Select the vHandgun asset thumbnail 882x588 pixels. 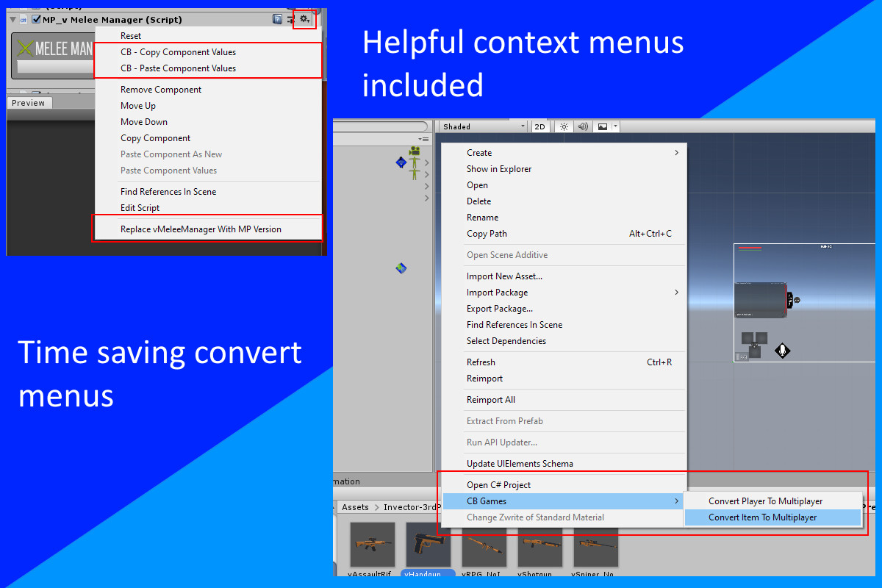click(x=429, y=545)
